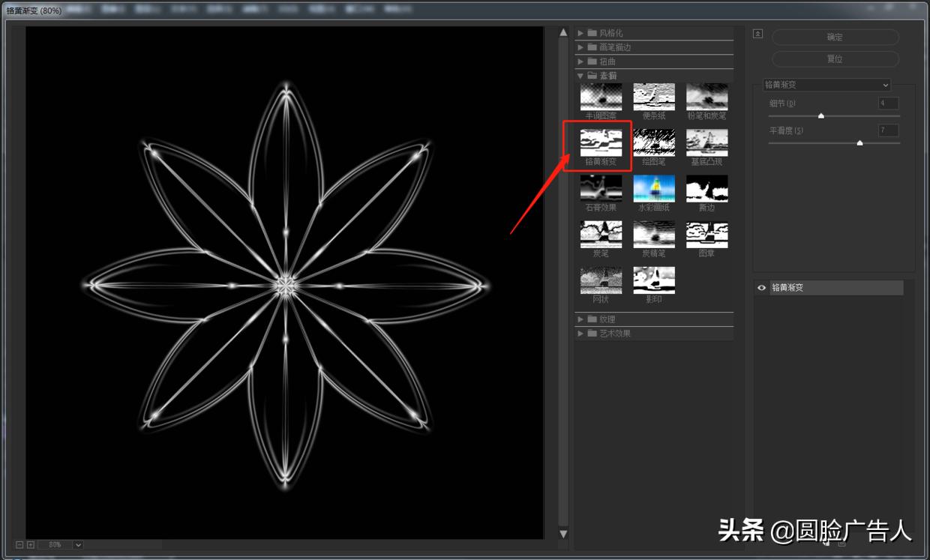The width and height of the screenshot is (930, 560).
Task: Adjust the 细节 slider handle
Action: (x=820, y=115)
